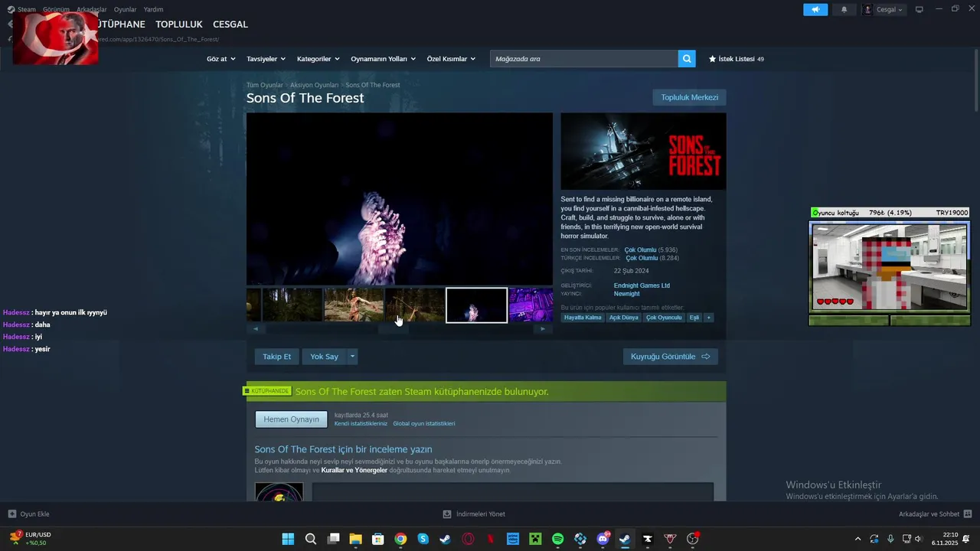Expand Oynamanın Yolları dropdown
The image size is (980, 551).
(x=383, y=59)
